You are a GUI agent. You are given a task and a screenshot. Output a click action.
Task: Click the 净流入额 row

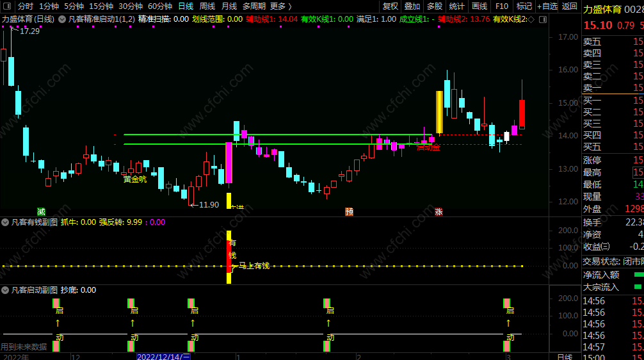tap(613, 275)
